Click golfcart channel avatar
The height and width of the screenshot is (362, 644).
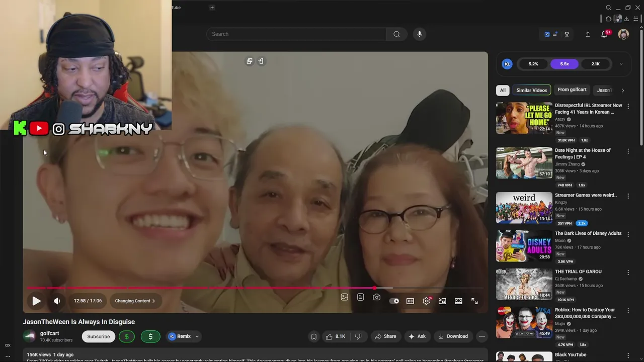(30, 336)
